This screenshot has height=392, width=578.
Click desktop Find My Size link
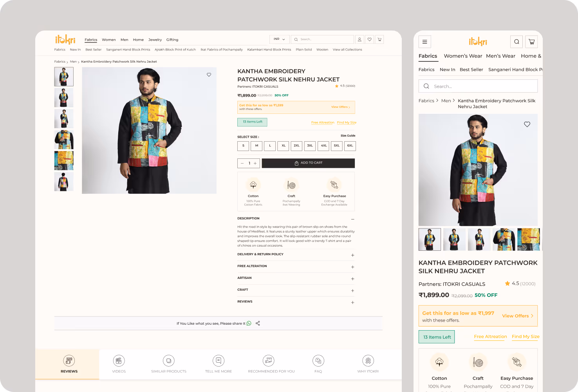tap(347, 122)
